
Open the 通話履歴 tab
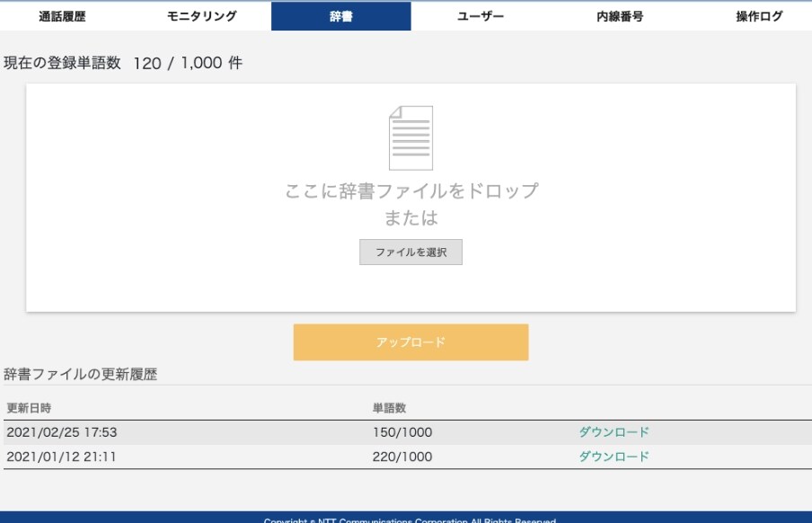(x=62, y=16)
